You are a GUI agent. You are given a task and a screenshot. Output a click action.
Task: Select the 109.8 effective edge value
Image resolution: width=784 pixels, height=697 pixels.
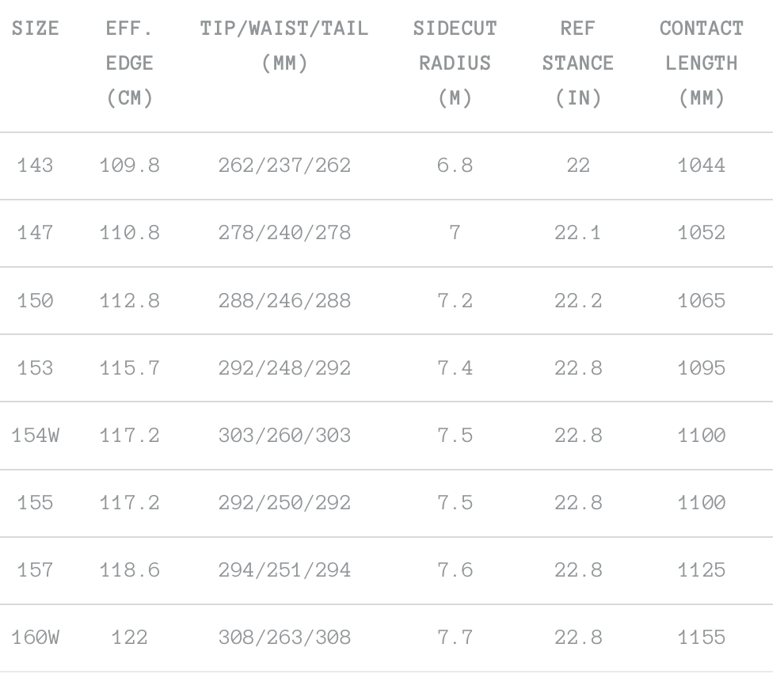pyautogui.click(x=129, y=166)
